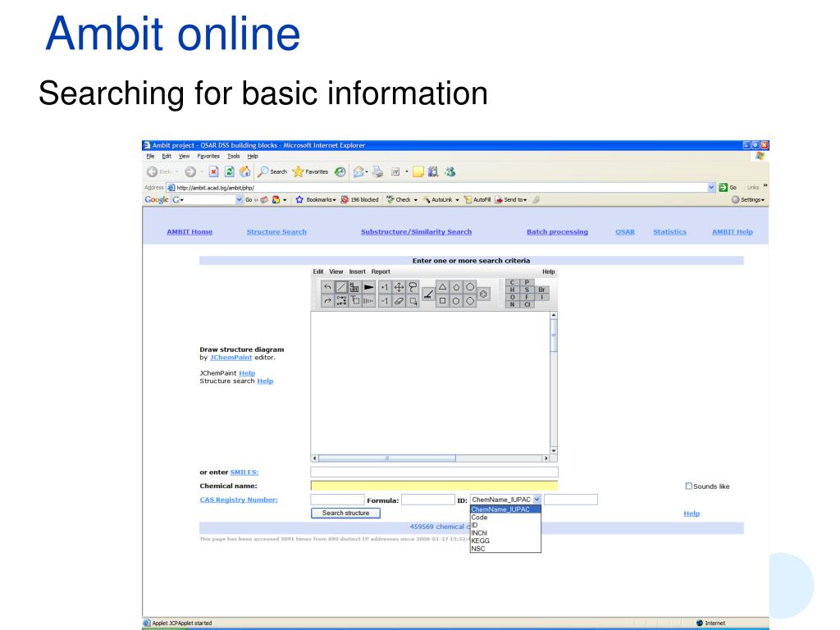The image size is (840, 630).
Task: Open the browser Favorites menu
Action: (208, 157)
